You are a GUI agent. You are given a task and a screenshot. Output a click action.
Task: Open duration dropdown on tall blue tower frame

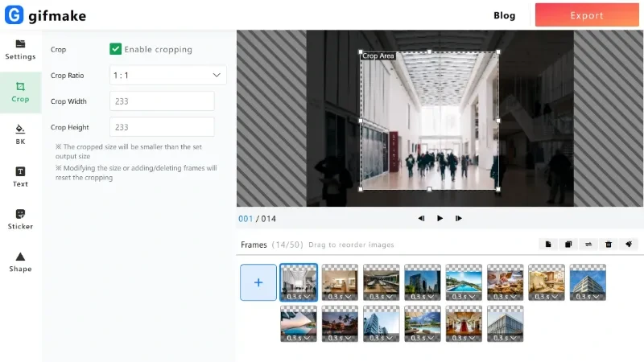[381, 338]
